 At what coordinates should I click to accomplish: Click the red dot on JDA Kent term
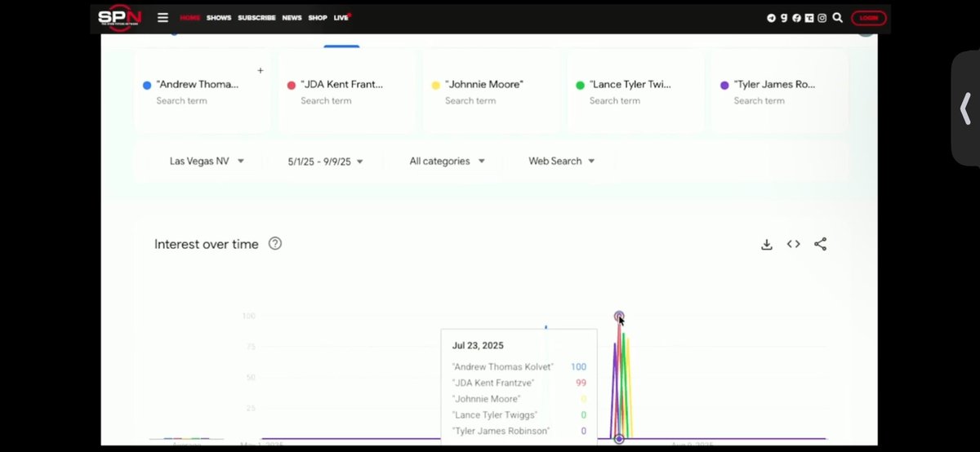pyautogui.click(x=292, y=85)
